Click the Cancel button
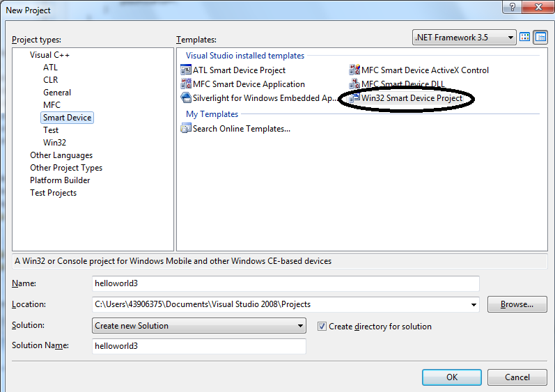 pyautogui.click(x=517, y=377)
